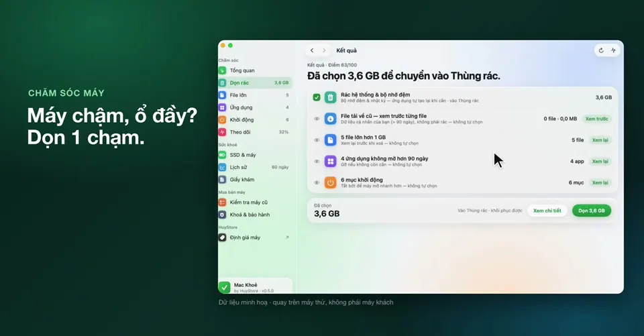The width and height of the screenshot is (644, 336).
Task: Open Tổng quan overview icon in sidebar
Action: point(222,70)
